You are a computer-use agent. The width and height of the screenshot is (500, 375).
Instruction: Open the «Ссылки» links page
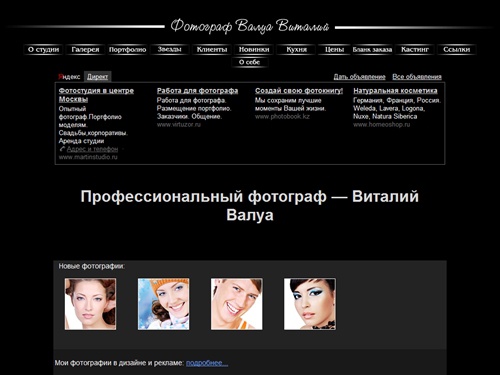tap(457, 50)
